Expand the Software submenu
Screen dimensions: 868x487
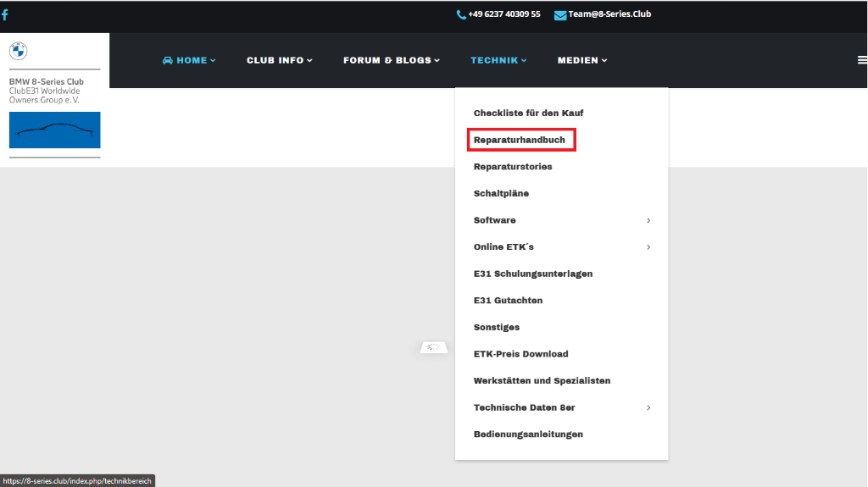(494, 220)
